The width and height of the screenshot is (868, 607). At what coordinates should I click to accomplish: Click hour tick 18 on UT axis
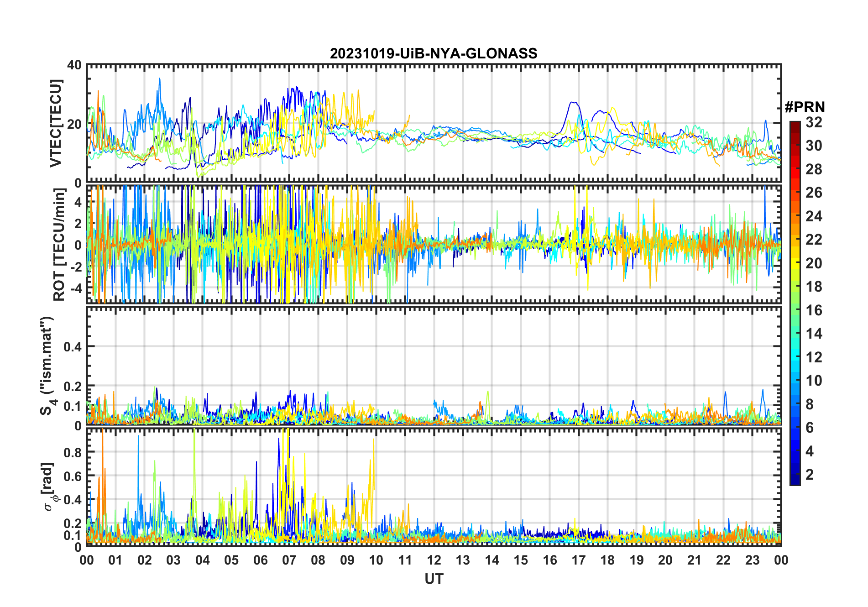(607, 560)
